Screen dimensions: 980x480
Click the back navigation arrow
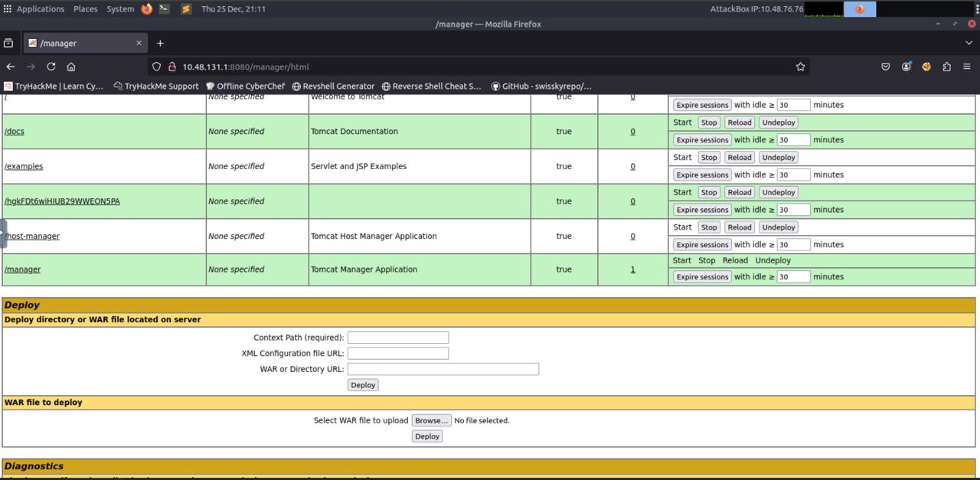pos(11,67)
